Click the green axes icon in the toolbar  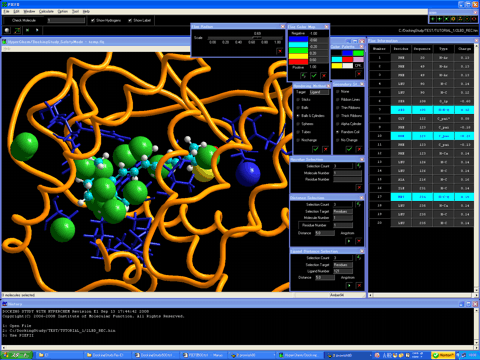pos(17,30)
